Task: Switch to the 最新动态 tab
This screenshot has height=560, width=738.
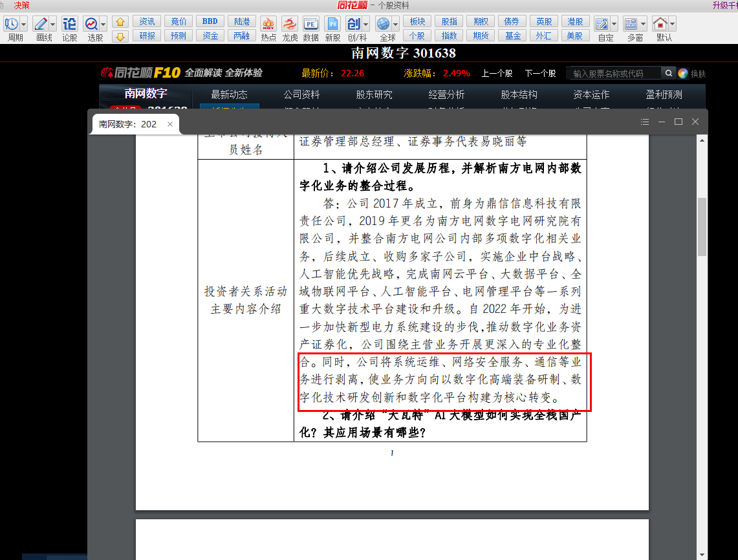Action: pyautogui.click(x=229, y=94)
